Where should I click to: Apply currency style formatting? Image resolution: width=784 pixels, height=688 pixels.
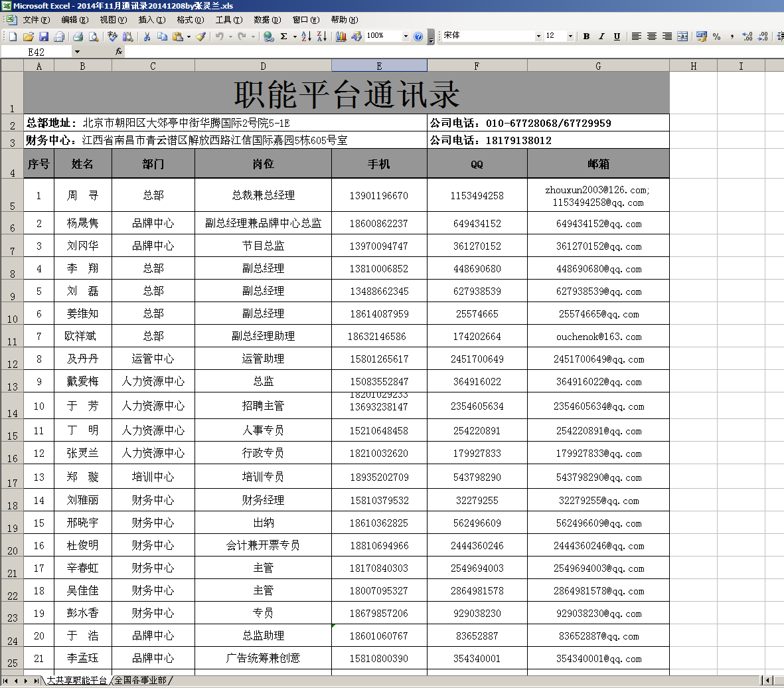702,36
